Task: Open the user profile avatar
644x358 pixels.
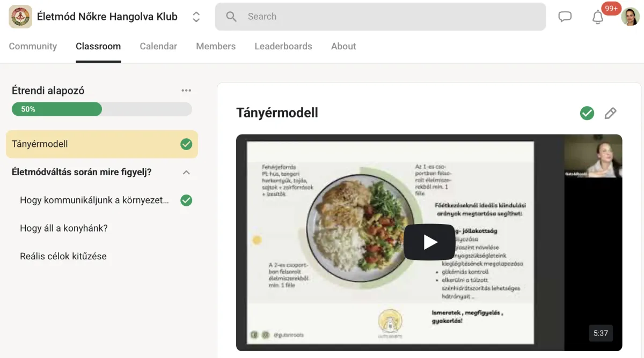Action: click(x=630, y=17)
